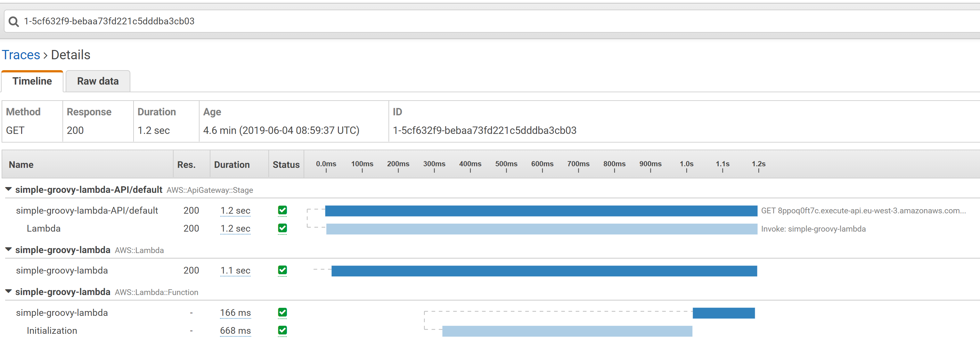Click the Status column header
Viewport: 980px width, 353px height.
coord(286,165)
